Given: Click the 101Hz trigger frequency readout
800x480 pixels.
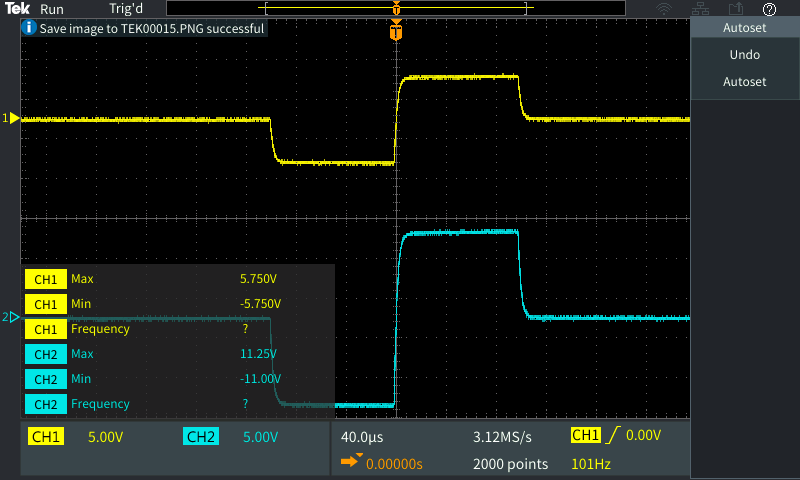Looking at the screenshot, I should [x=591, y=464].
